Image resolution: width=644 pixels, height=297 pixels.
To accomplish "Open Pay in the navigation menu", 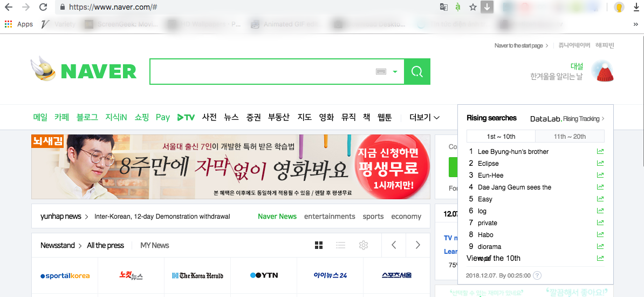I will [163, 117].
